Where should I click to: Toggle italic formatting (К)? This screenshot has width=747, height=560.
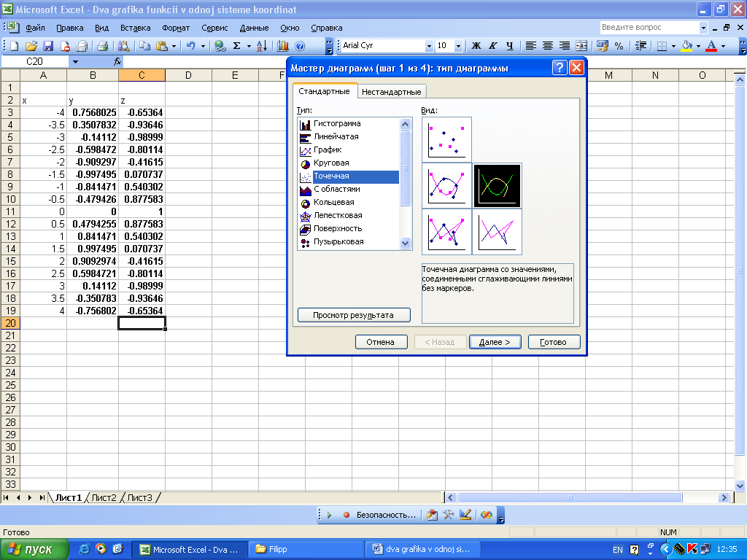[493, 46]
